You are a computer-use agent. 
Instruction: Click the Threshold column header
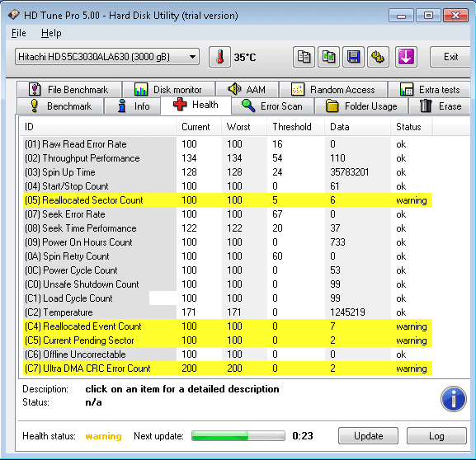[296, 126]
